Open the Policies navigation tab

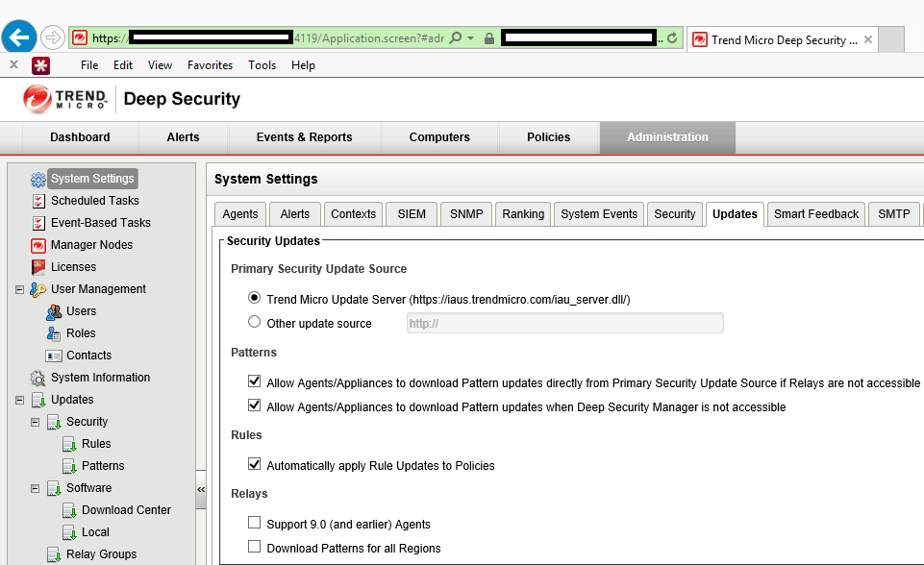click(549, 137)
